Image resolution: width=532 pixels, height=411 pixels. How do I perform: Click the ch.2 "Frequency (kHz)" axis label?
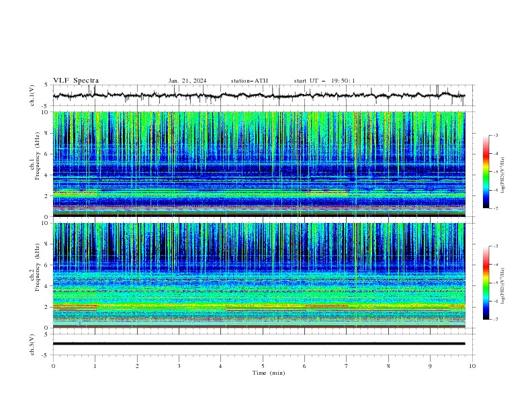click(x=38, y=267)
